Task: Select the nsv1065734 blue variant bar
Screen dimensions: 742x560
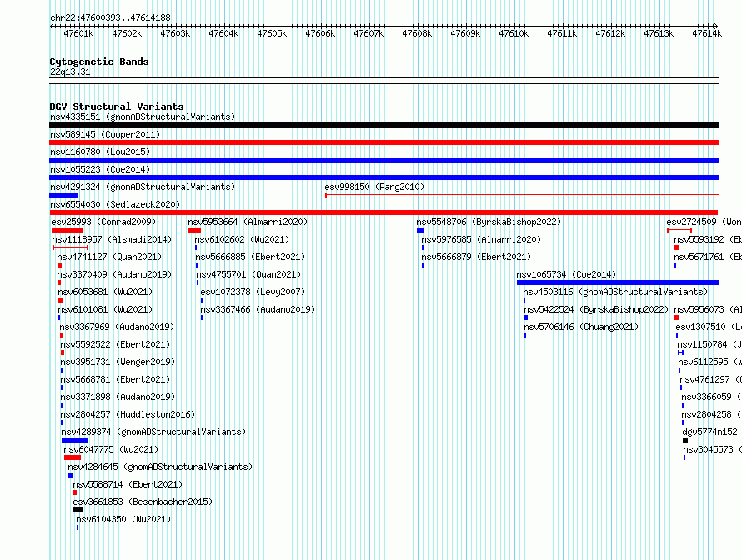Action: (x=618, y=282)
